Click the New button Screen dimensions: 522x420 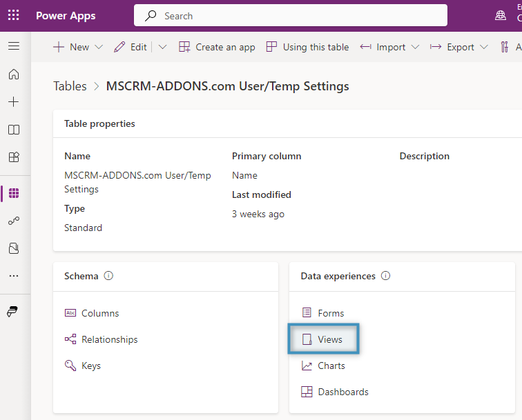coord(71,47)
